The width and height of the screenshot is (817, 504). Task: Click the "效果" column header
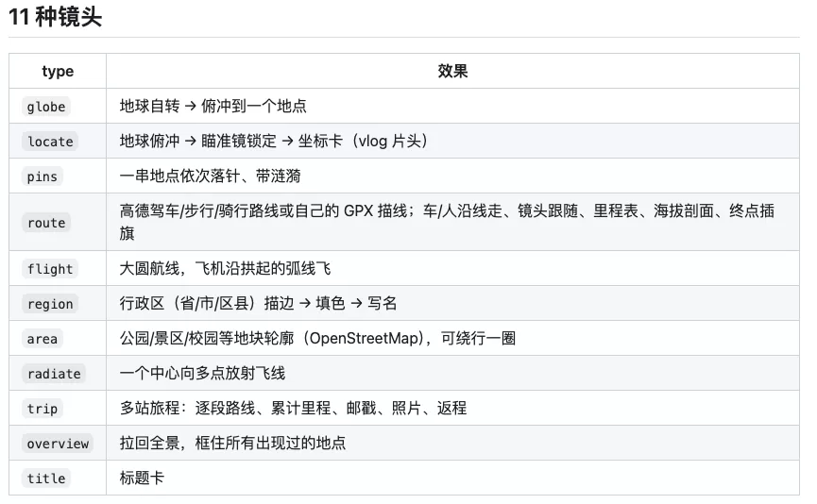pyautogui.click(x=452, y=71)
